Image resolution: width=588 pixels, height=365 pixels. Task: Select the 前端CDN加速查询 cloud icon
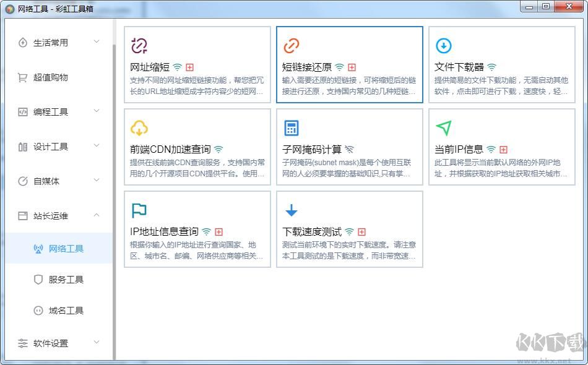click(139, 127)
